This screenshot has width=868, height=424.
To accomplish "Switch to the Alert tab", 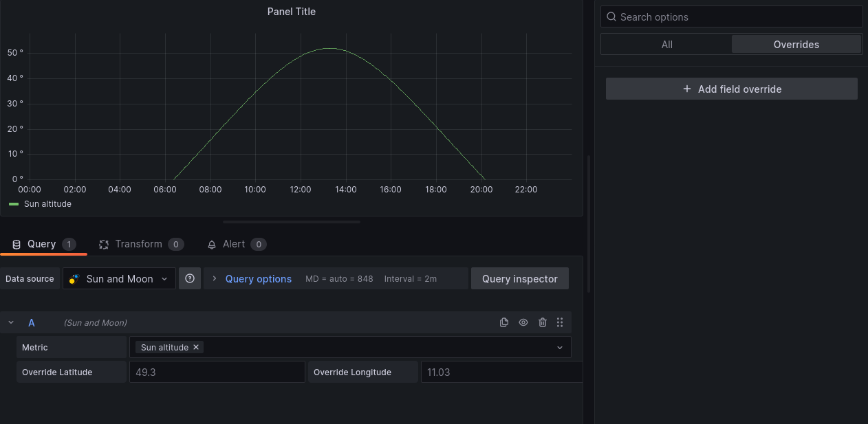I will (233, 244).
